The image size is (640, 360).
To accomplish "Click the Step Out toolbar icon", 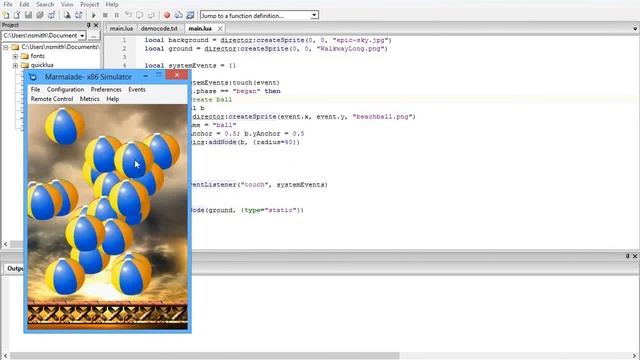I will point(151,16).
